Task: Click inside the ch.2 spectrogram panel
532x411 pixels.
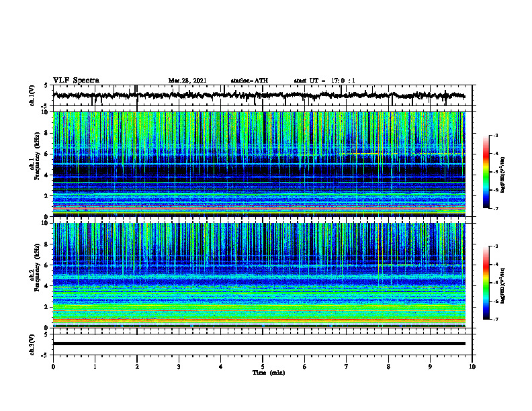Action: 259,275
